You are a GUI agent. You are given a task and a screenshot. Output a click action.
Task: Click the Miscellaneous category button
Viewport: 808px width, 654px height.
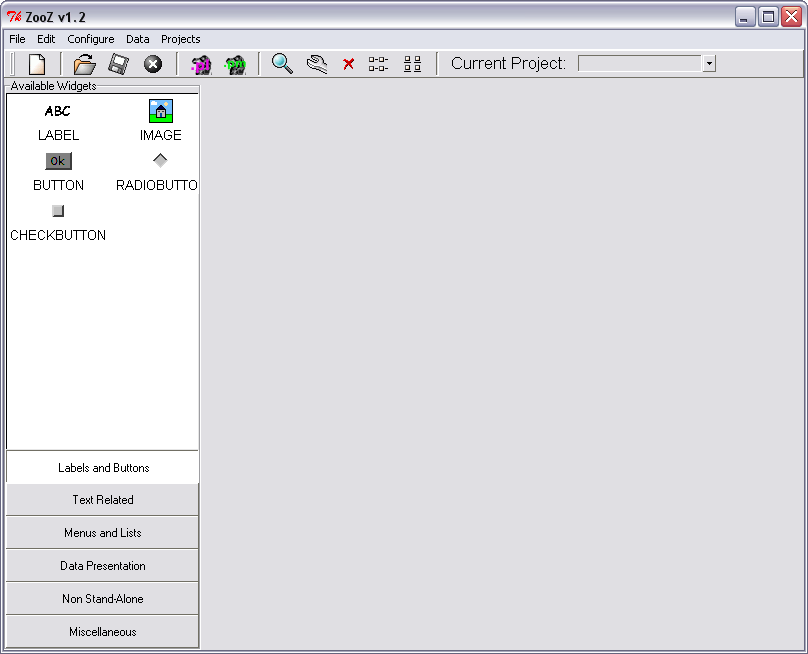[102, 632]
